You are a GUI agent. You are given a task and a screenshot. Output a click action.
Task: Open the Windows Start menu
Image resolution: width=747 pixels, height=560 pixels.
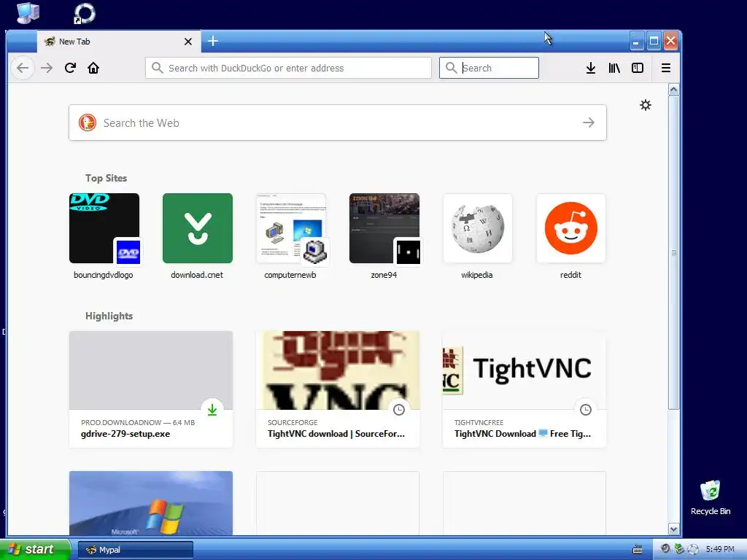tap(35, 549)
